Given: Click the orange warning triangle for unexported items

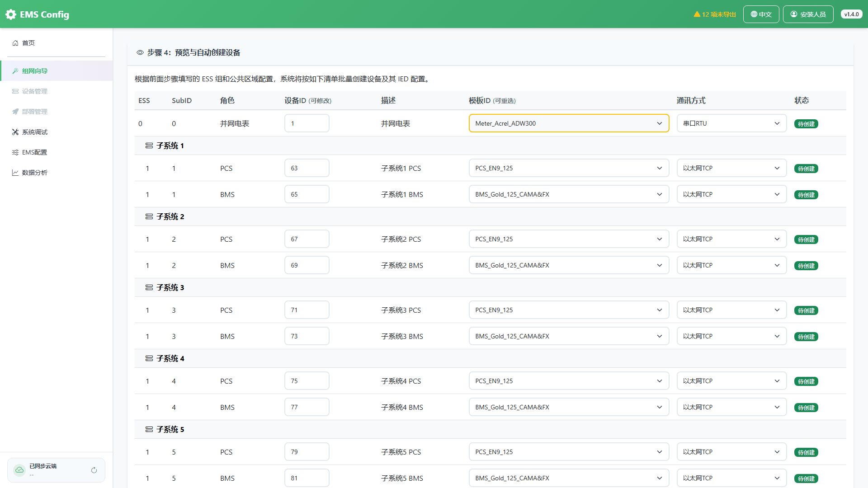Looking at the screenshot, I should pyautogui.click(x=697, y=14).
